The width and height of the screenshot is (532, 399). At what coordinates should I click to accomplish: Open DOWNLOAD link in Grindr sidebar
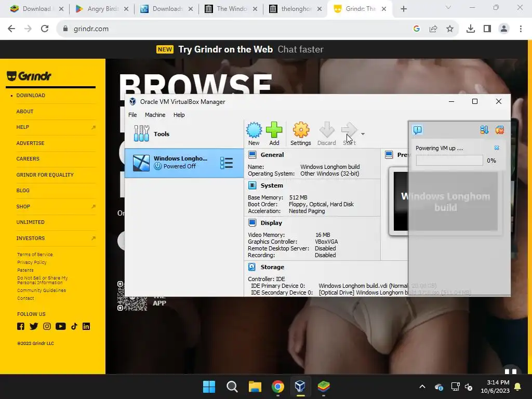[x=31, y=96]
